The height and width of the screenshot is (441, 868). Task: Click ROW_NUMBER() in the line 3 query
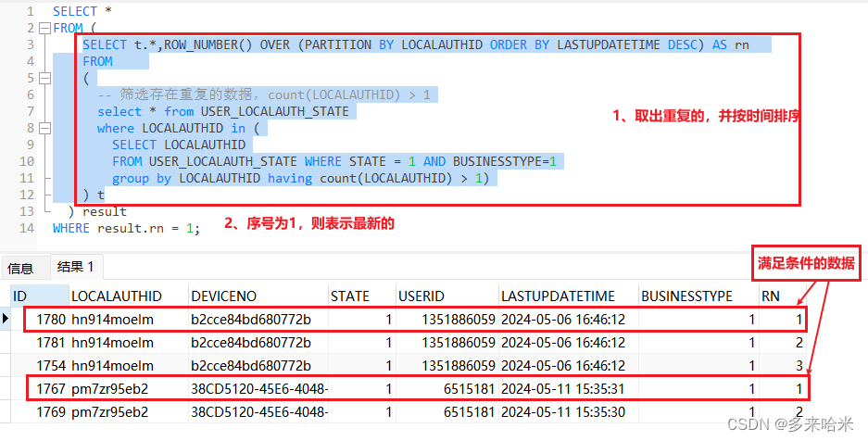208,44
